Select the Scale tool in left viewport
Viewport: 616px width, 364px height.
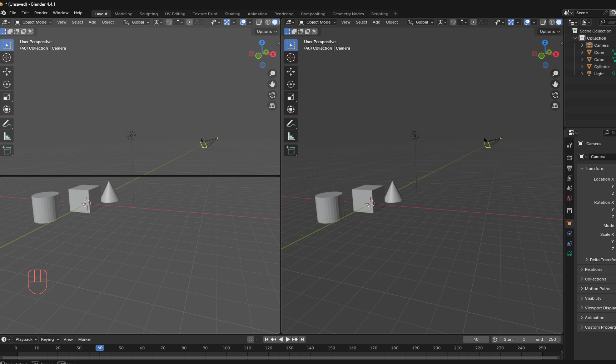[7, 97]
